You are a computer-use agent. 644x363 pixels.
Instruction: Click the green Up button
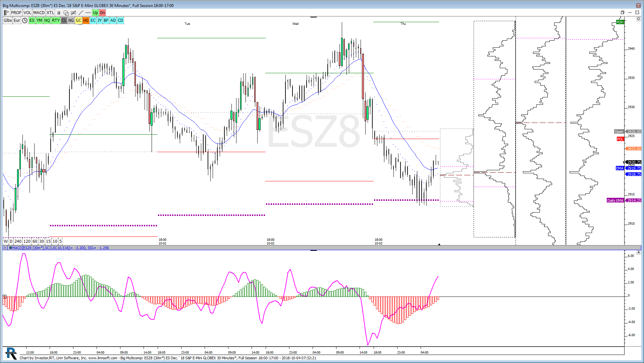click(x=95, y=13)
